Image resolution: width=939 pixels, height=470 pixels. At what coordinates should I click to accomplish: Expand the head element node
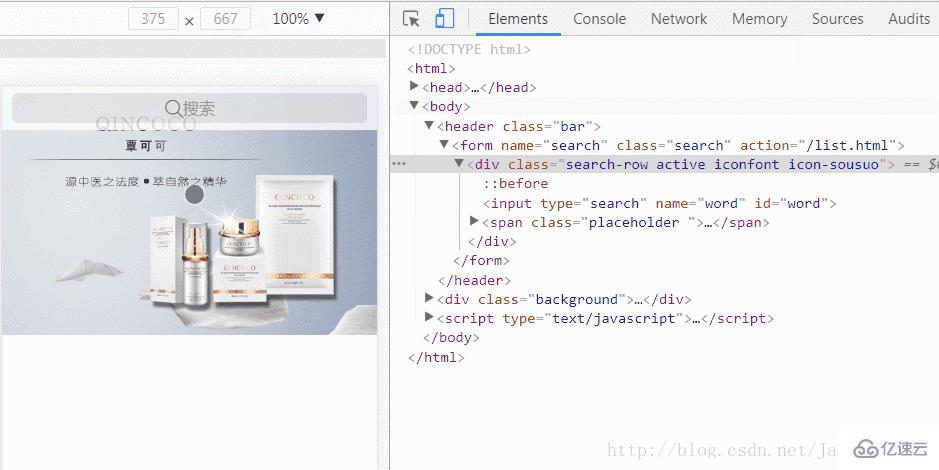coord(414,86)
